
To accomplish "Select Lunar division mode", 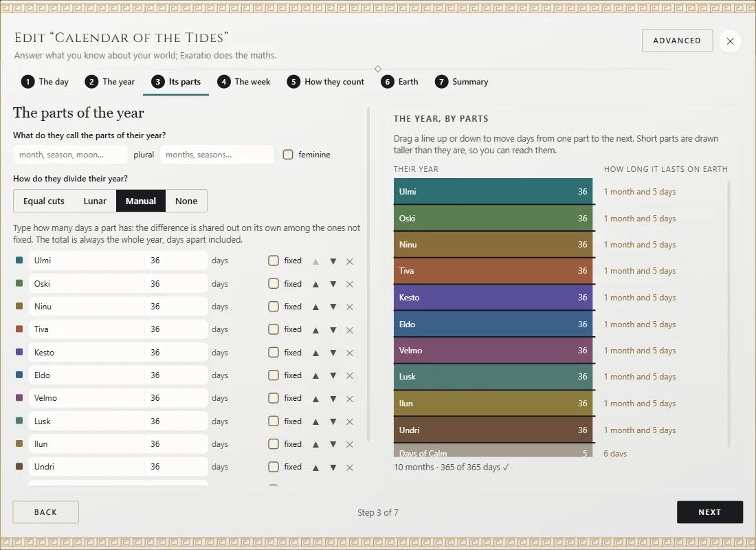I will tap(95, 201).
